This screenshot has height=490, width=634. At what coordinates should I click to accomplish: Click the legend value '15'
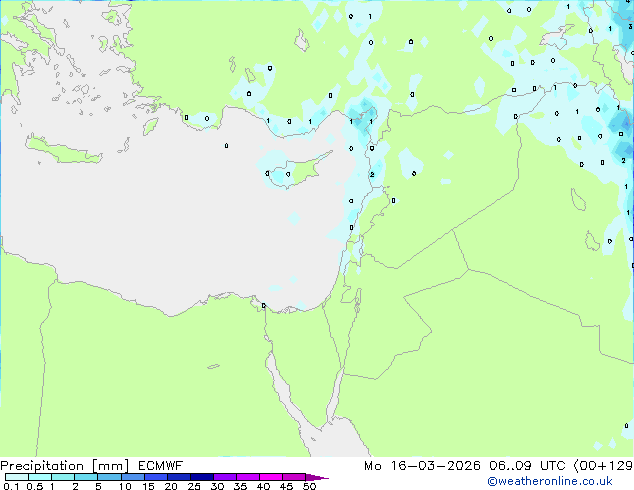tap(148, 486)
